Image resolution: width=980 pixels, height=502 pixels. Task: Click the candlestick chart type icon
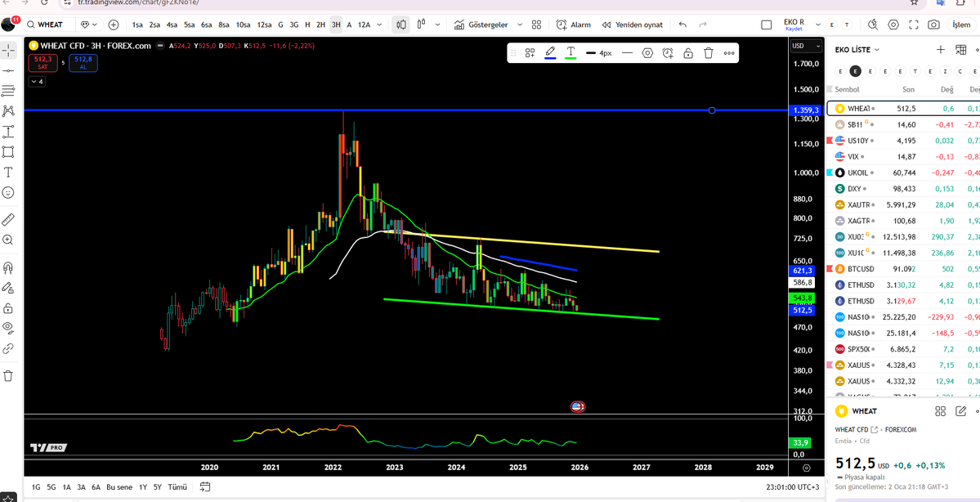click(x=401, y=25)
